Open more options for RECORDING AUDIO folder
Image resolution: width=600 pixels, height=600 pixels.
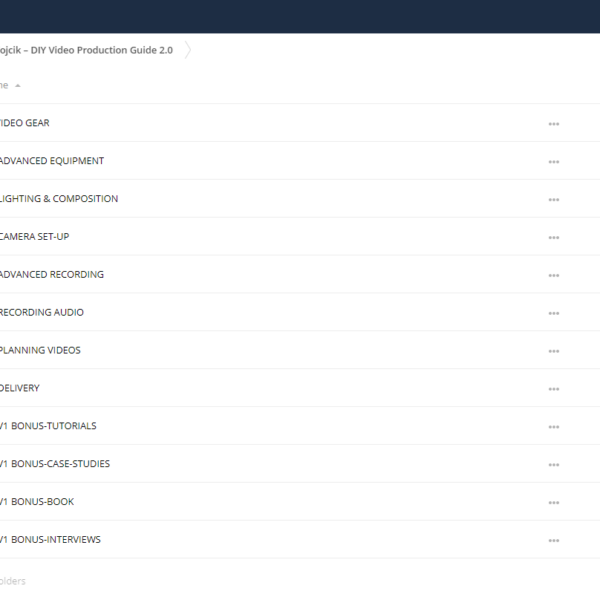coord(554,313)
